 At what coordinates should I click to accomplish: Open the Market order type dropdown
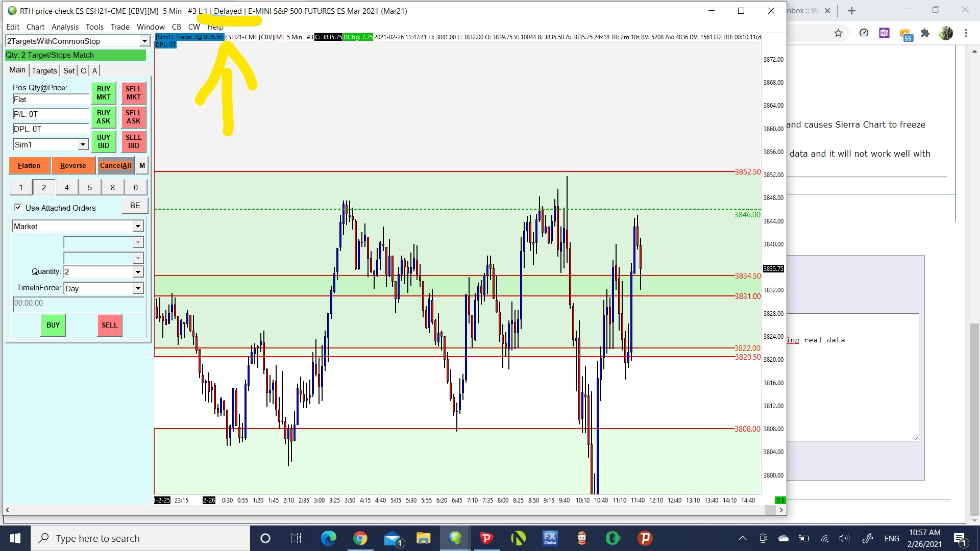(x=138, y=226)
